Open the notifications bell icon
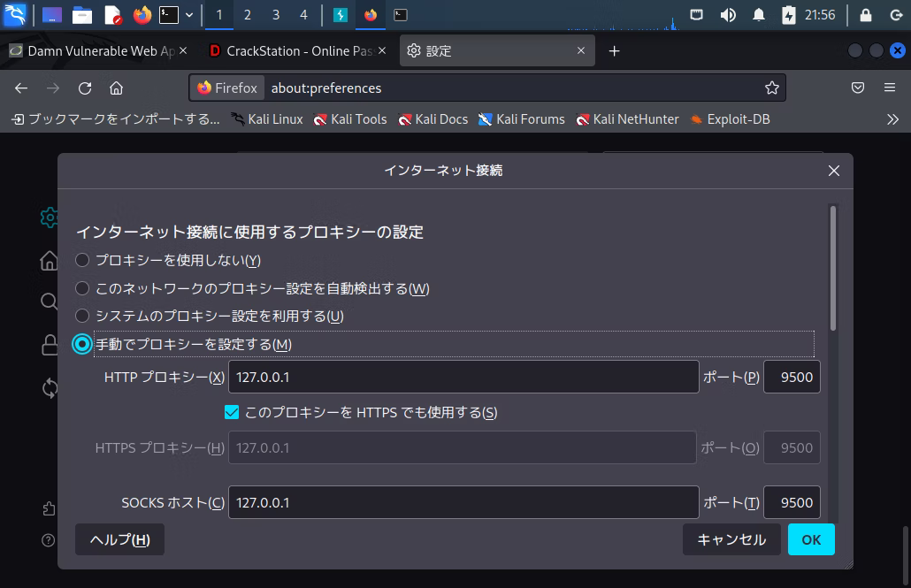This screenshot has height=588, width=911. (x=759, y=14)
